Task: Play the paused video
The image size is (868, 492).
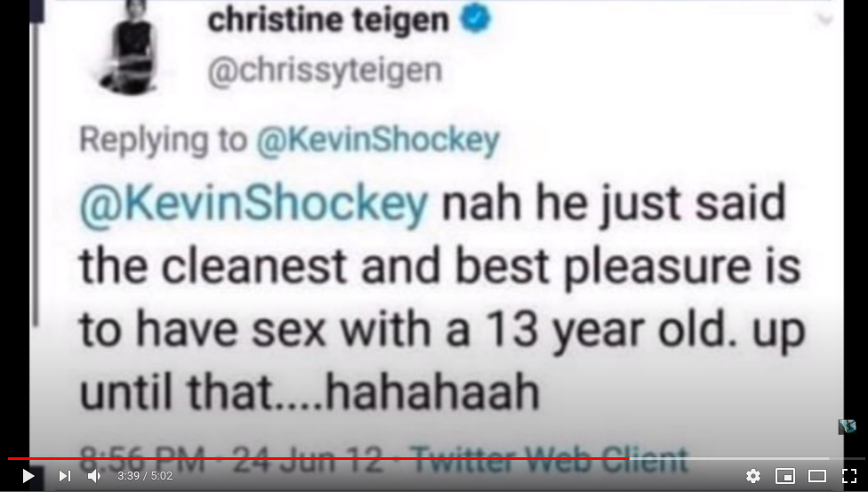Action: coord(28,476)
